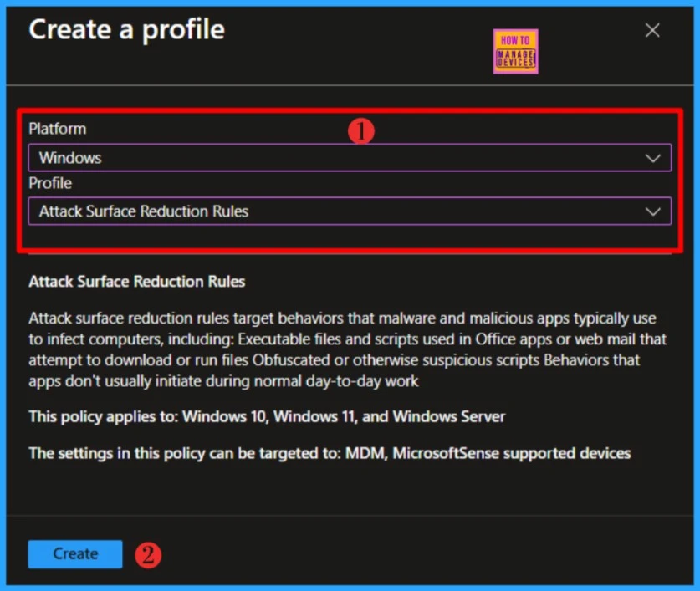The image size is (700, 591).
Task: Click the How To Manage Devices logo
Action: (x=515, y=51)
